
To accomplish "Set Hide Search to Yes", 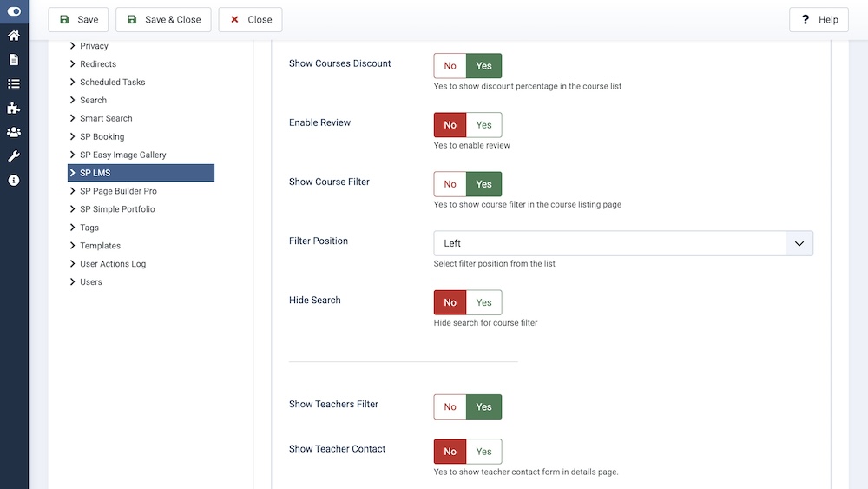I will [483, 302].
